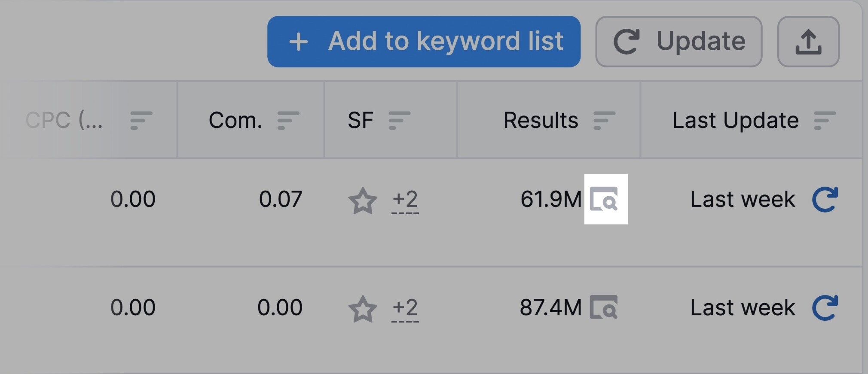Screen dimensions: 868x374
Task: Click the star SERP feature icon in second row
Action: pyautogui.click(x=362, y=308)
